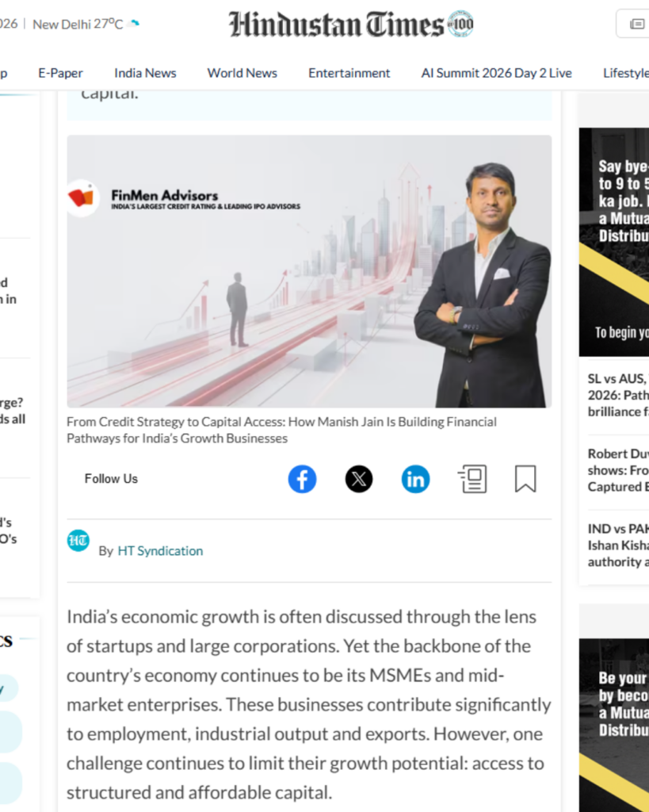Image resolution: width=649 pixels, height=812 pixels.
Task: Click the mutual fund distributor ad banner
Action: pyautogui.click(x=614, y=242)
